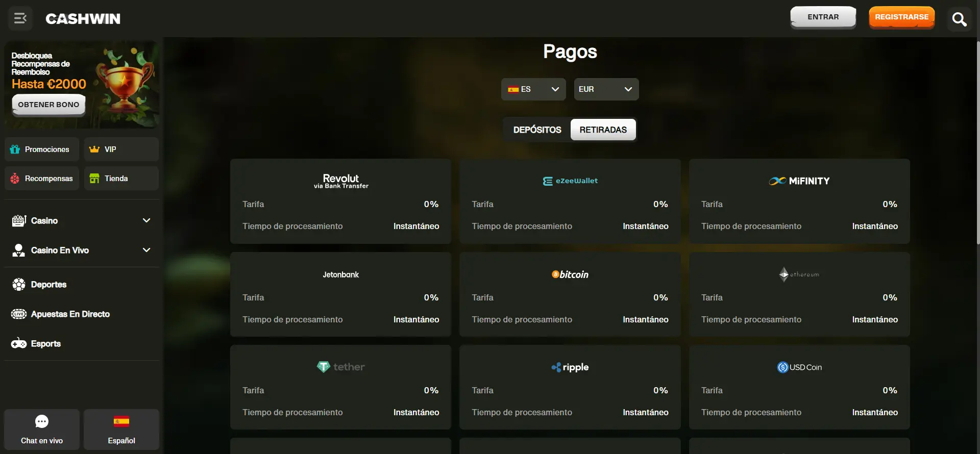Screen dimensions: 980x454
Task: Open Promociones with the gift icon
Action: (x=42, y=149)
